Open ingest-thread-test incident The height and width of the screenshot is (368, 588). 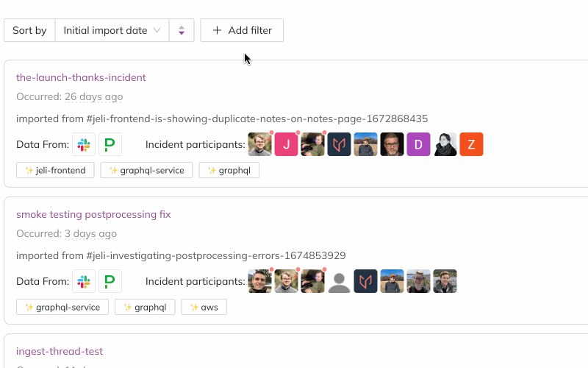click(60, 352)
